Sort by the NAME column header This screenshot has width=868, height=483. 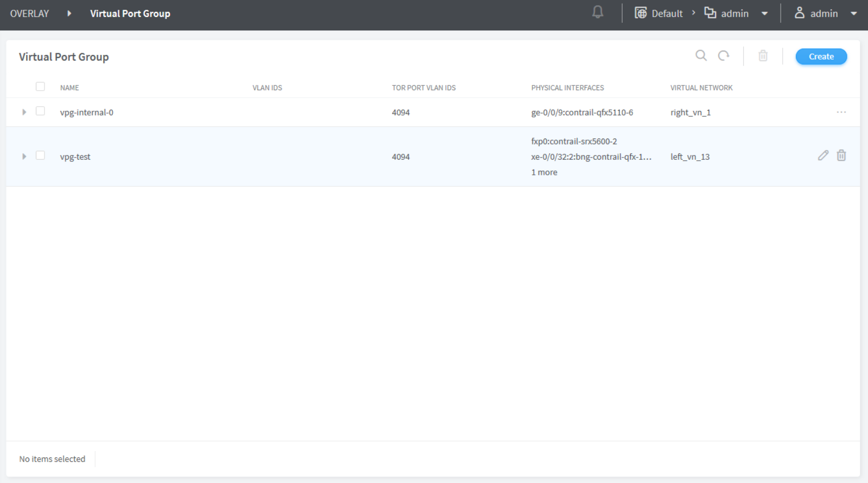[x=69, y=87]
